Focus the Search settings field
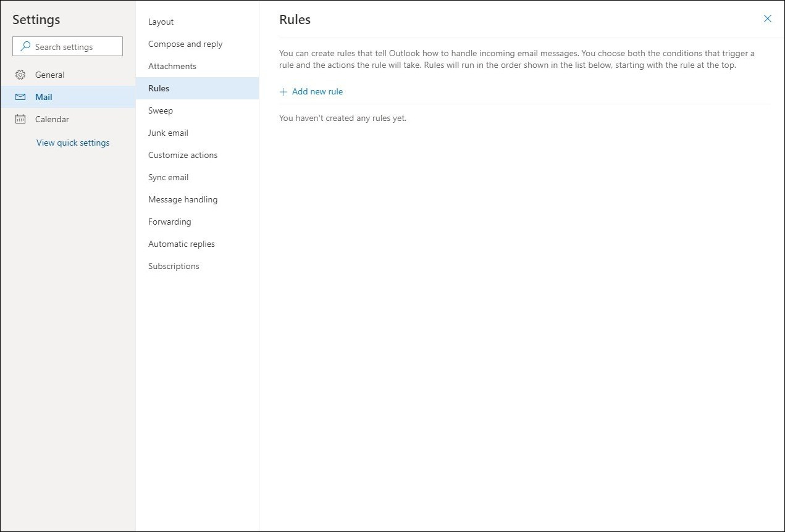785x532 pixels. pyautogui.click(x=67, y=46)
